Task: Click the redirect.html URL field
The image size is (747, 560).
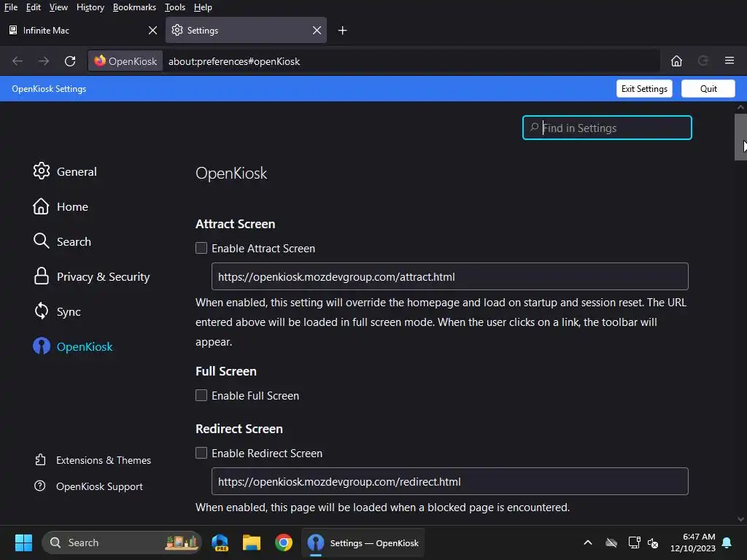Action: pyautogui.click(x=449, y=481)
